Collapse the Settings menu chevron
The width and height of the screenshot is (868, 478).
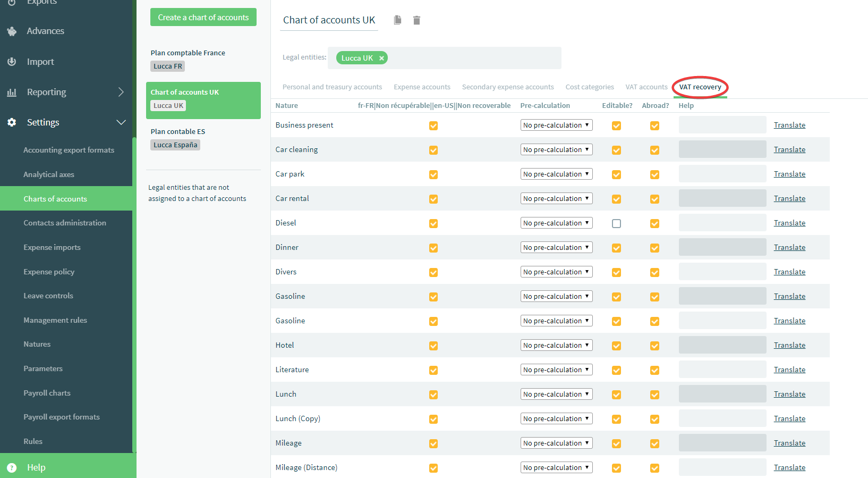click(121, 122)
